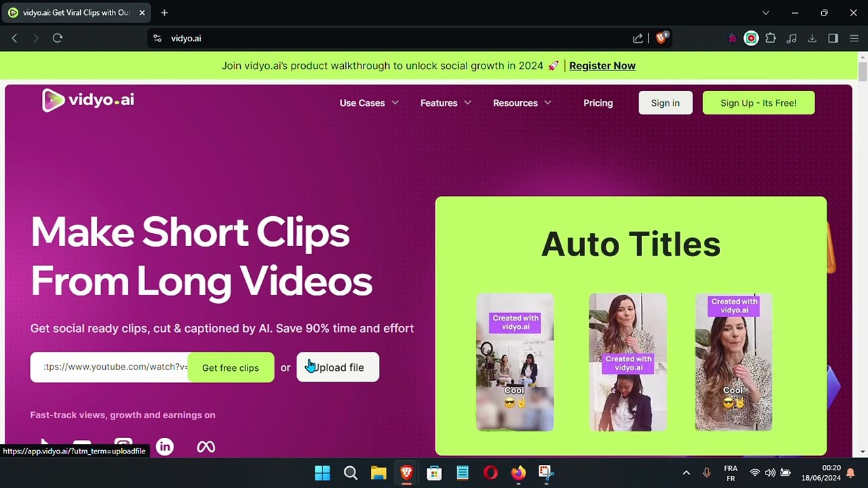
Task: Expand the Use Cases dropdown menu
Action: coord(369,103)
